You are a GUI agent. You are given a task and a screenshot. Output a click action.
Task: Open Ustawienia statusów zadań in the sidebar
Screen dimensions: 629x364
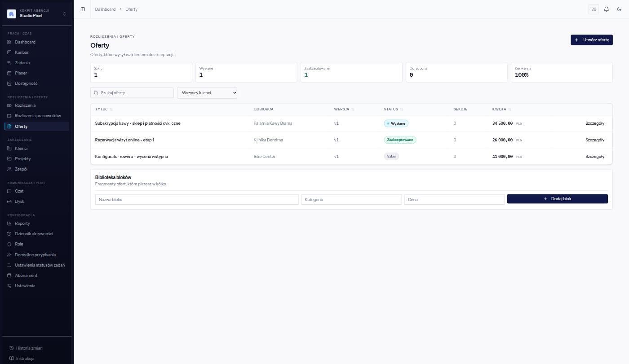(37, 265)
